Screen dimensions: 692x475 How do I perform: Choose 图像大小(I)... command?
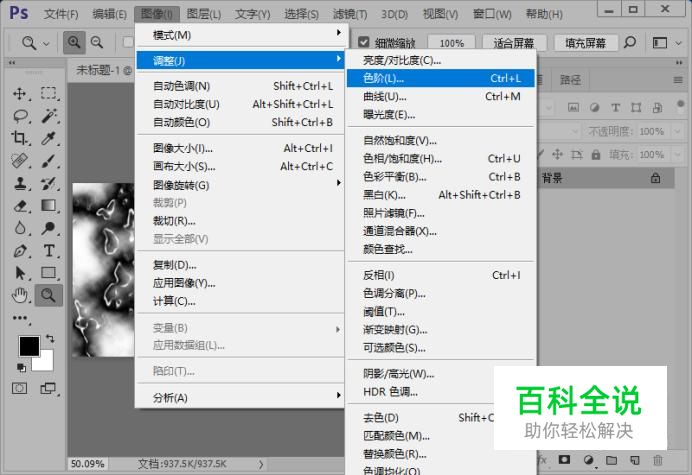tap(240, 148)
